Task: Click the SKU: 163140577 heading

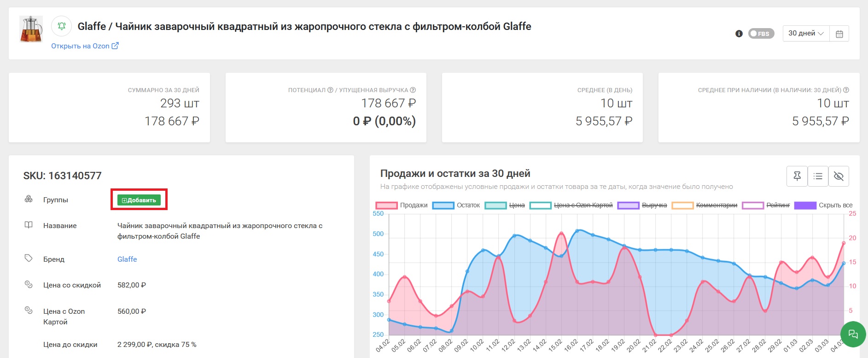Action: coord(63,176)
